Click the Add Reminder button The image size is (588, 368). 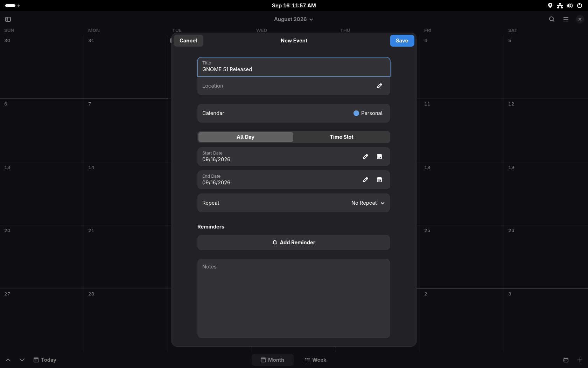point(294,243)
